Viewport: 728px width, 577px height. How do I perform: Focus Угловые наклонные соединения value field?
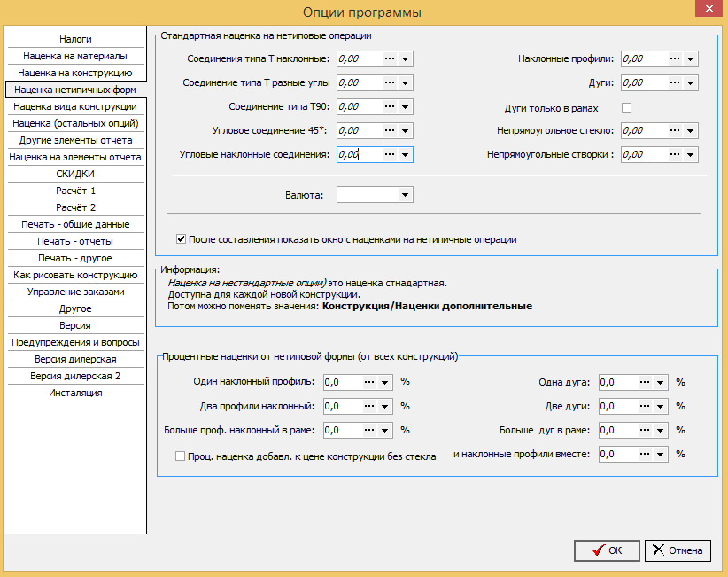click(x=360, y=155)
